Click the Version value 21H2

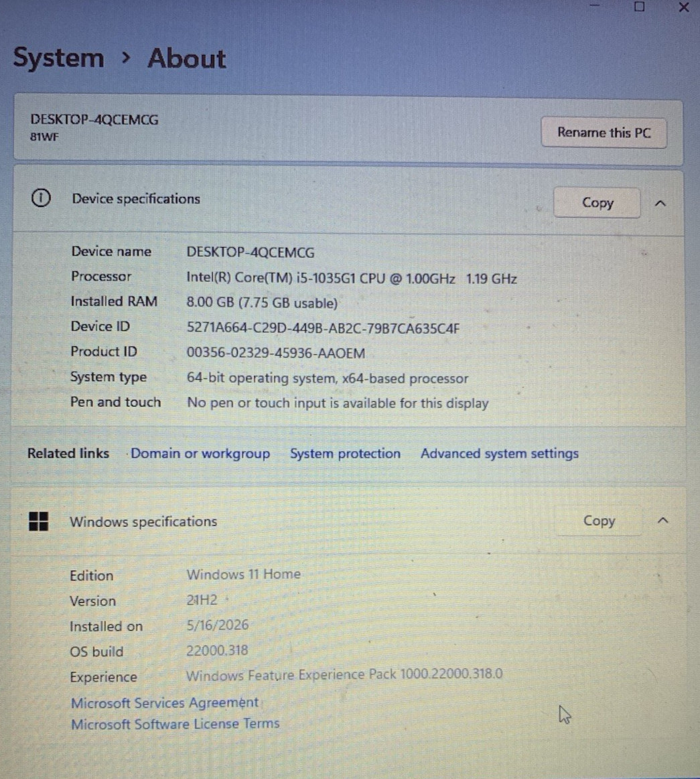[202, 599]
